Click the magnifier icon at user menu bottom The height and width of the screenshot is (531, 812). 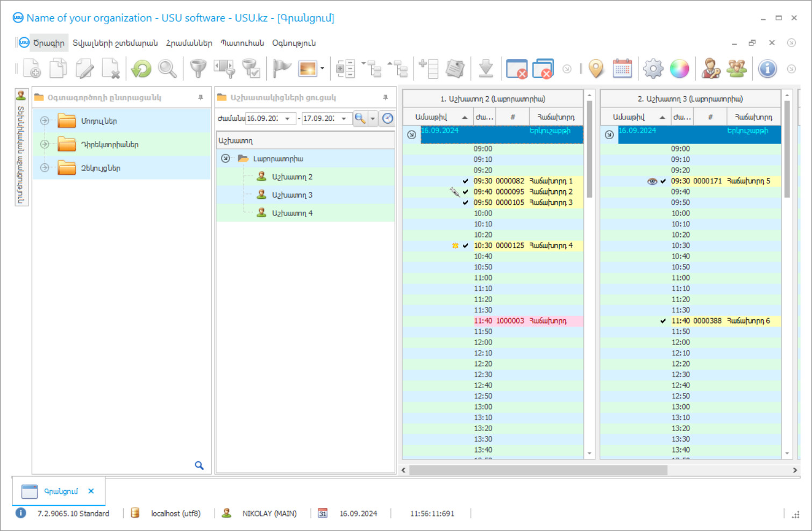pyautogui.click(x=199, y=465)
